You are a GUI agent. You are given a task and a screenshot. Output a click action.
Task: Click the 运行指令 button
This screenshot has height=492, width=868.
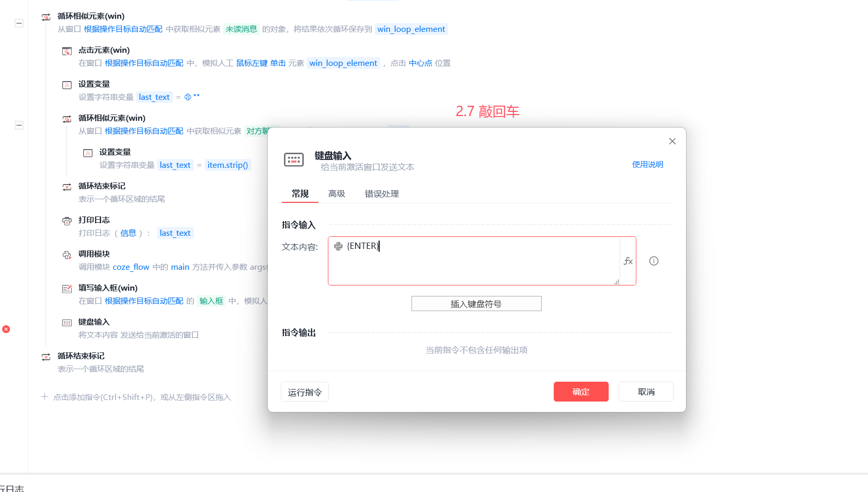click(x=305, y=392)
